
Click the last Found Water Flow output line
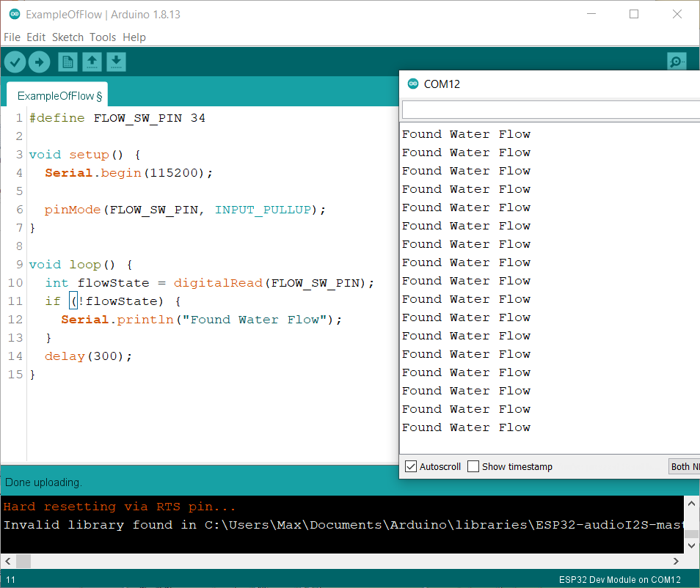(466, 427)
